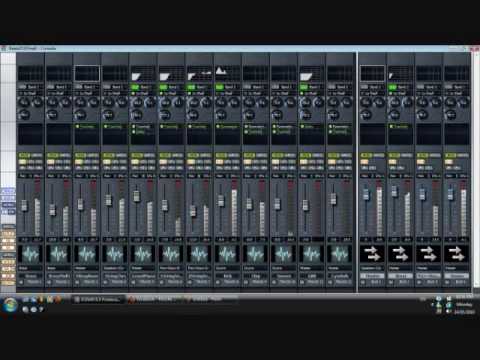Image resolution: width=480 pixels, height=360 pixels.
Task: Click the arrows icon on the first bus strip
Action: [372, 254]
